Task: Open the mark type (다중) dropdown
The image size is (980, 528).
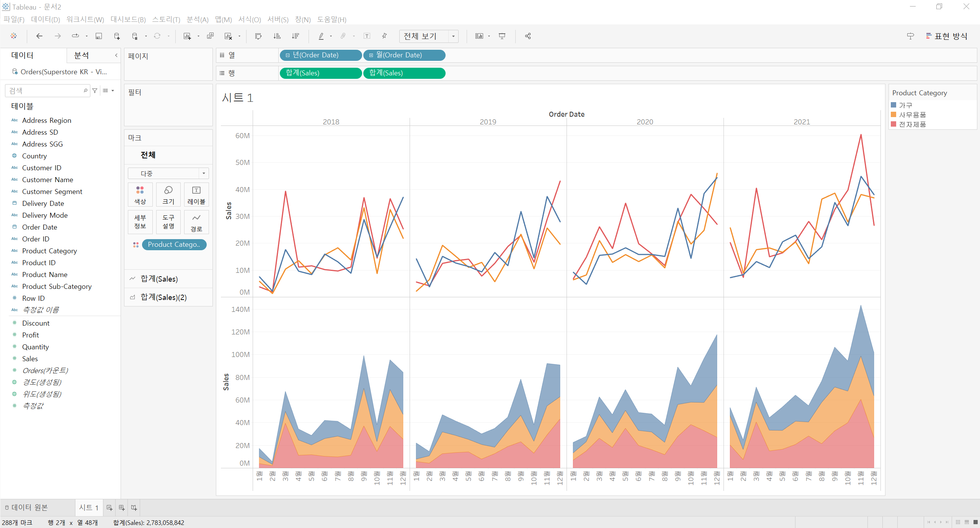Action: click(x=203, y=173)
